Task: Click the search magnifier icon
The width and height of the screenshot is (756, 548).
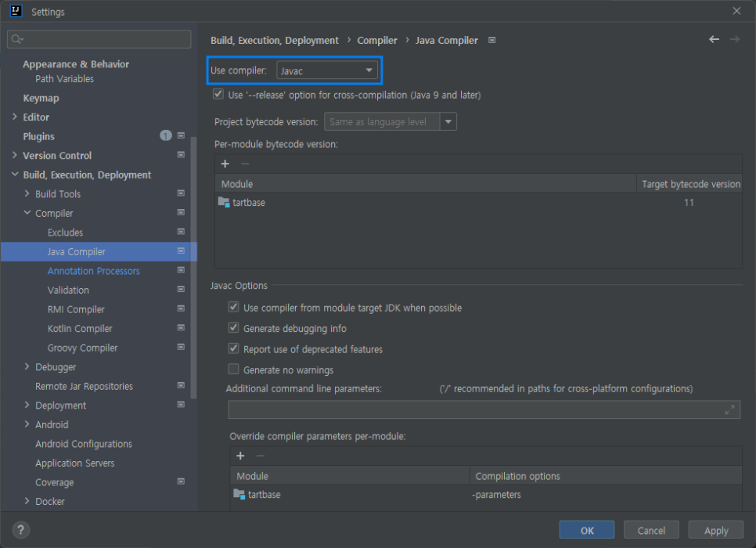Action: (17, 39)
